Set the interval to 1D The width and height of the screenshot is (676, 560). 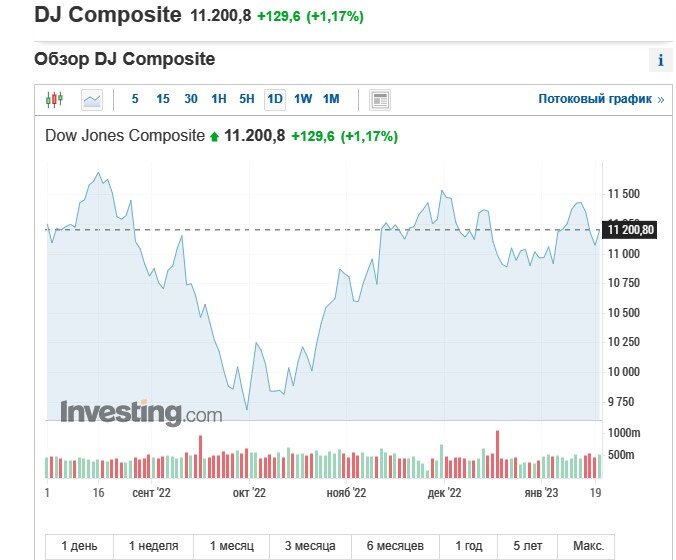point(274,99)
